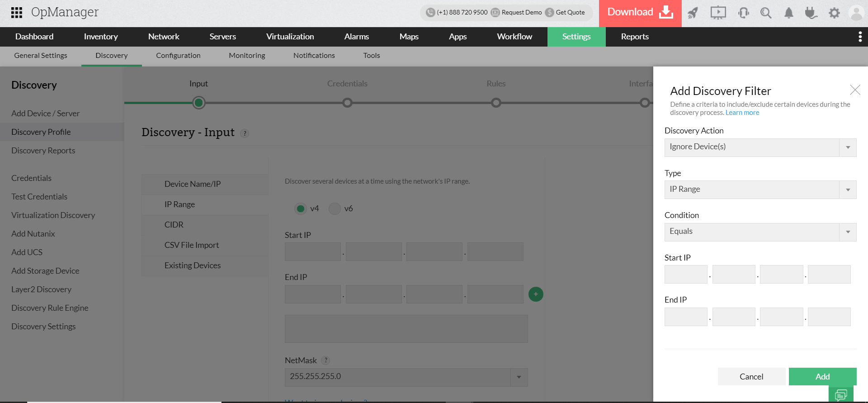Viewport: 868px width, 403px height.
Task: Click the Cancel button
Action: [751, 376]
